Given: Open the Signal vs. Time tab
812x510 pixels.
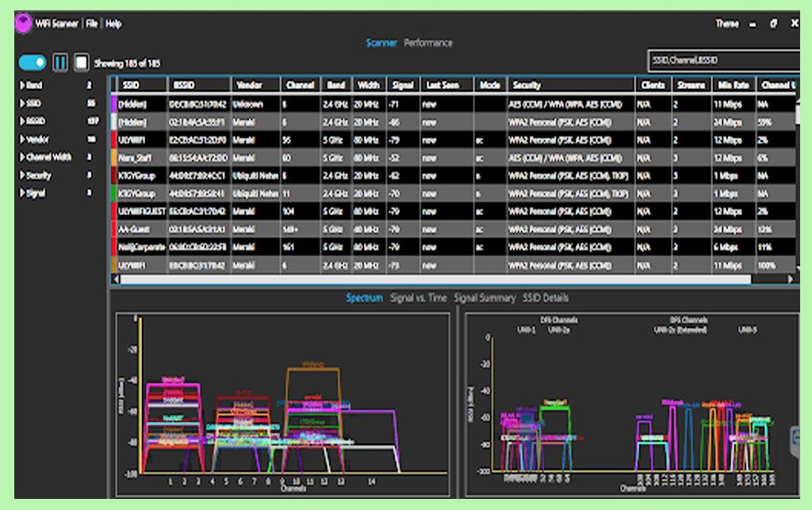Looking at the screenshot, I should tap(419, 298).
